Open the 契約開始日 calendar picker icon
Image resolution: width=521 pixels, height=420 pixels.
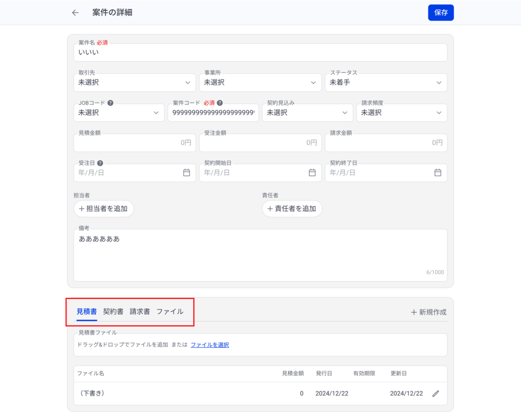pyautogui.click(x=312, y=173)
